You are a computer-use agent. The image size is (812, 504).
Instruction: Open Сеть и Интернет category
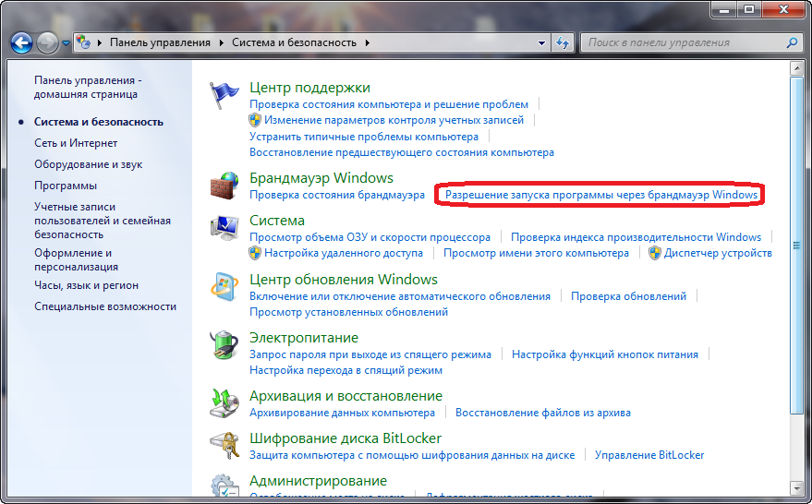(76, 143)
